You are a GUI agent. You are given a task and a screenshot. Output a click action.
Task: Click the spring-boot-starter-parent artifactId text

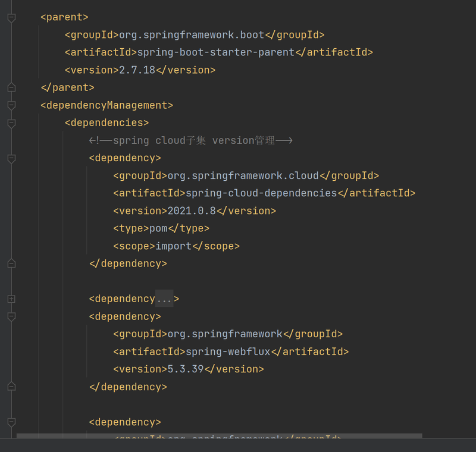[x=215, y=52]
